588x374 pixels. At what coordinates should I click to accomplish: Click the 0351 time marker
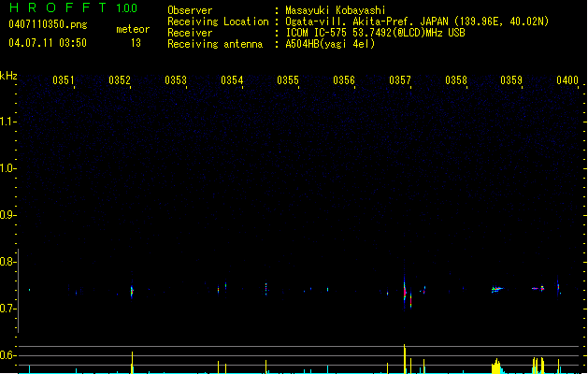63,80
